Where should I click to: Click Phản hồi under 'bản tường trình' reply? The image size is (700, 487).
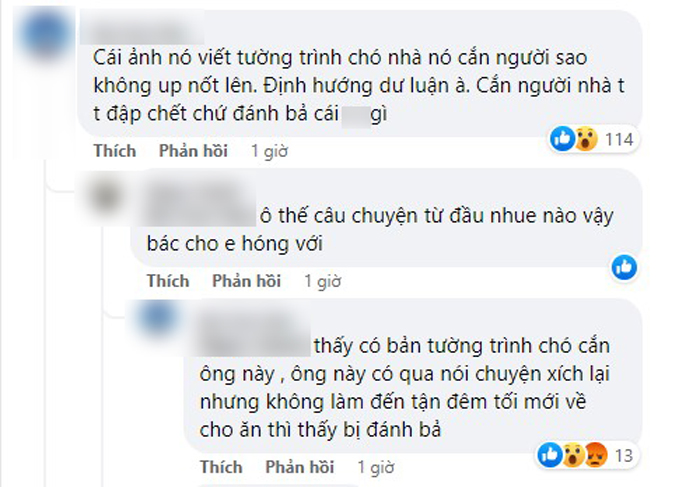pyautogui.click(x=300, y=467)
